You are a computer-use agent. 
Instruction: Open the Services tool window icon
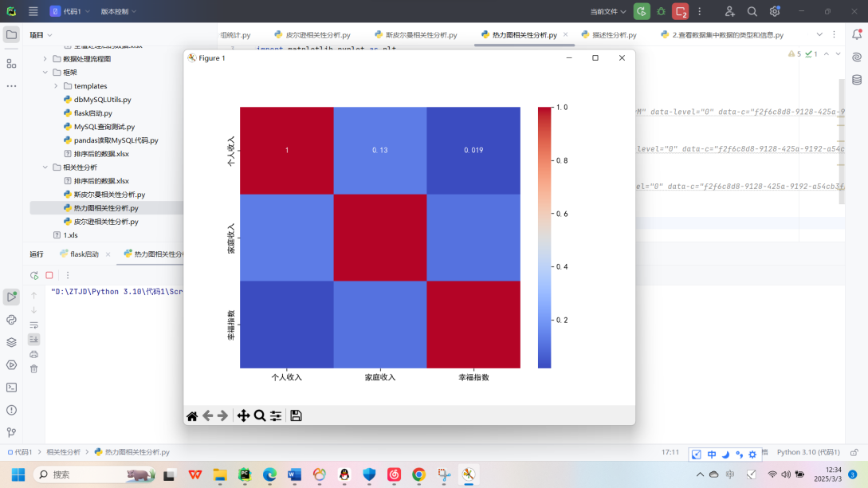(12, 365)
